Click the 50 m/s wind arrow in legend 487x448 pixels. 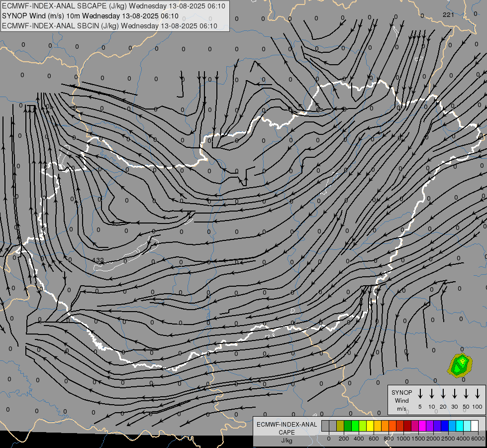click(466, 394)
